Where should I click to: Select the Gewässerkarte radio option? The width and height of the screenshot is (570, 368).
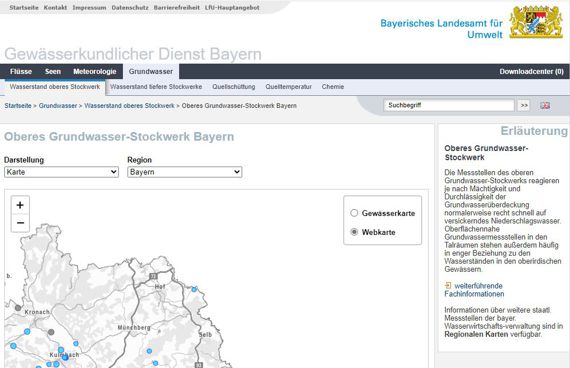[x=354, y=213]
